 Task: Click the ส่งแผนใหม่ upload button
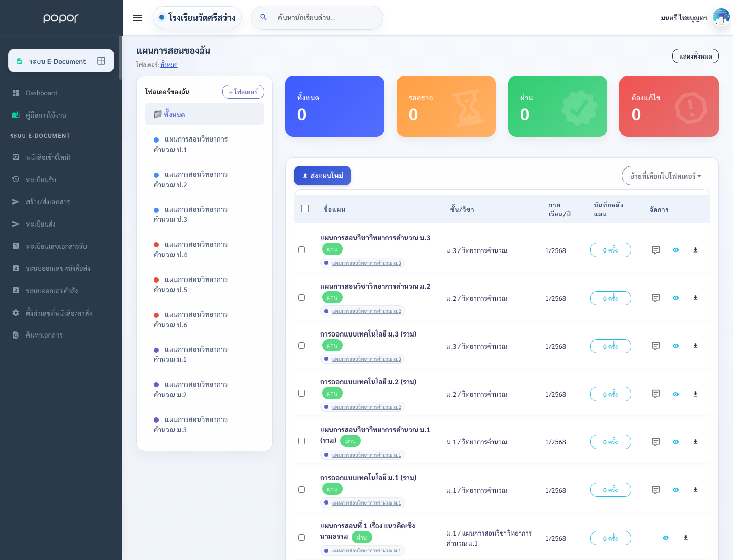[x=322, y=176]
